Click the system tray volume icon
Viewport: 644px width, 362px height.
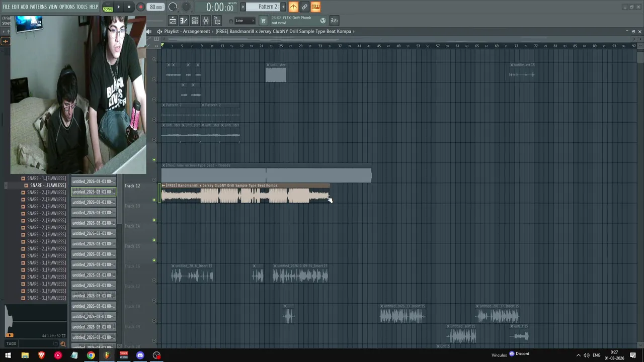(586, 355)
